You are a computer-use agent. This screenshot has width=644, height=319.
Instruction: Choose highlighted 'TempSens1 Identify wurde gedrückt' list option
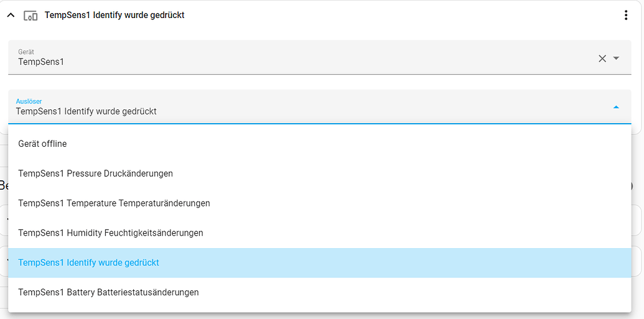[x=88, y=263]
